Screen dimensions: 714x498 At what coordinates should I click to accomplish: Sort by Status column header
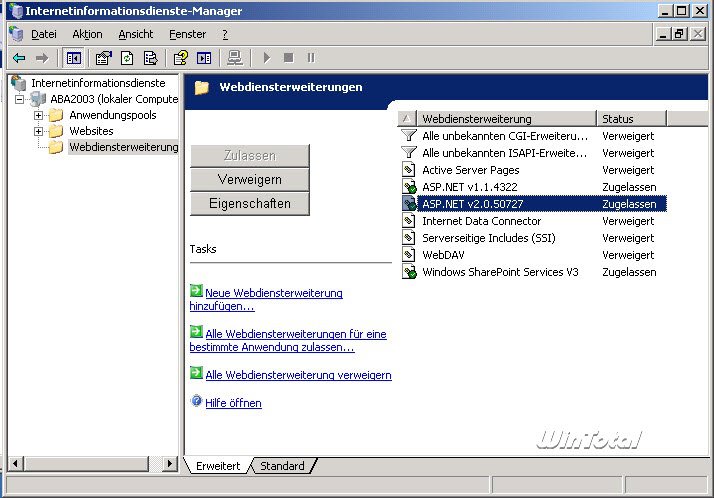pos(632,118)
